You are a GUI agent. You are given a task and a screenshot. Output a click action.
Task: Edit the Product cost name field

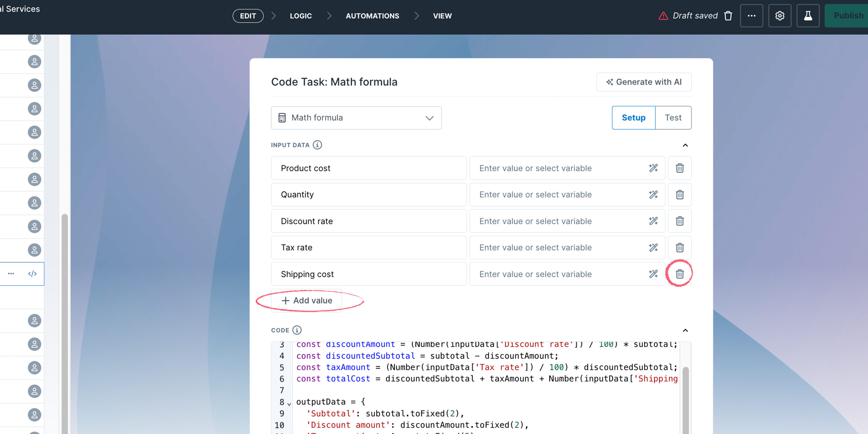369,168
